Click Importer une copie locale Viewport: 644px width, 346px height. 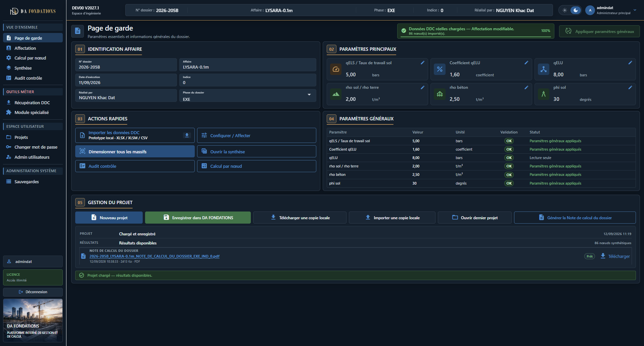pyautogui.click(x=392, y=218)
